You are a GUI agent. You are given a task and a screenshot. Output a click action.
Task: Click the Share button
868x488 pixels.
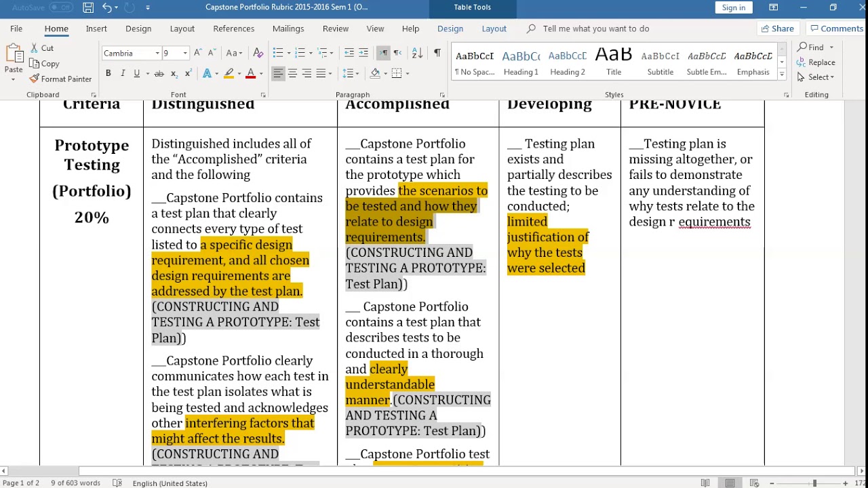click(x=777, y=28)
